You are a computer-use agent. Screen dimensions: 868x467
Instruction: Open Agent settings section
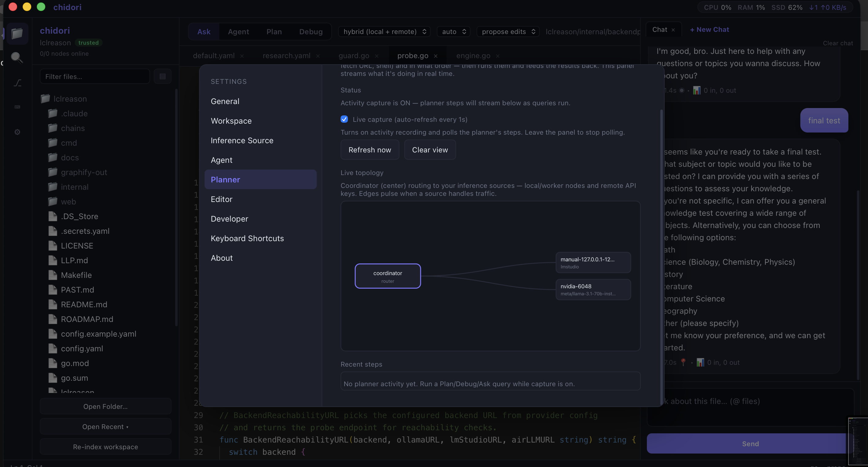click(260, 160)
